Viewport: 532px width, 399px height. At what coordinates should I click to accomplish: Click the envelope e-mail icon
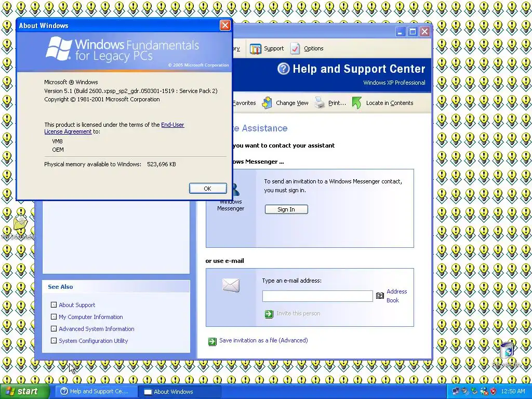tap(231, 285)
